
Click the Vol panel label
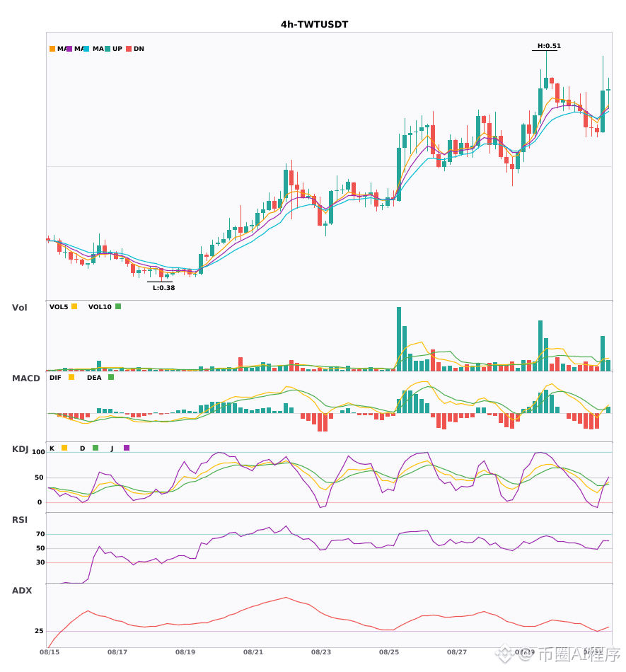[19, 308]
